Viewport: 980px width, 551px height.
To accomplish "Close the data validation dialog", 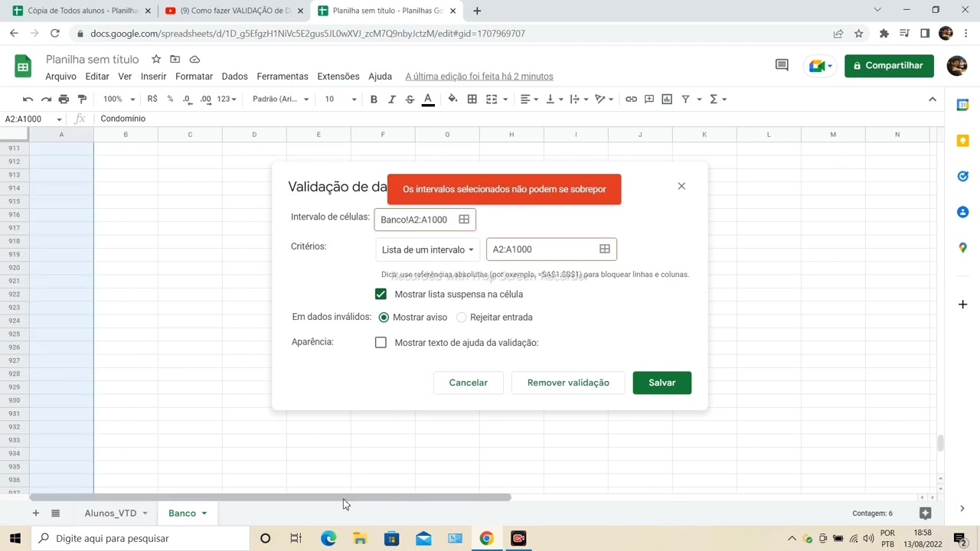I will click(x=681, y=186).
